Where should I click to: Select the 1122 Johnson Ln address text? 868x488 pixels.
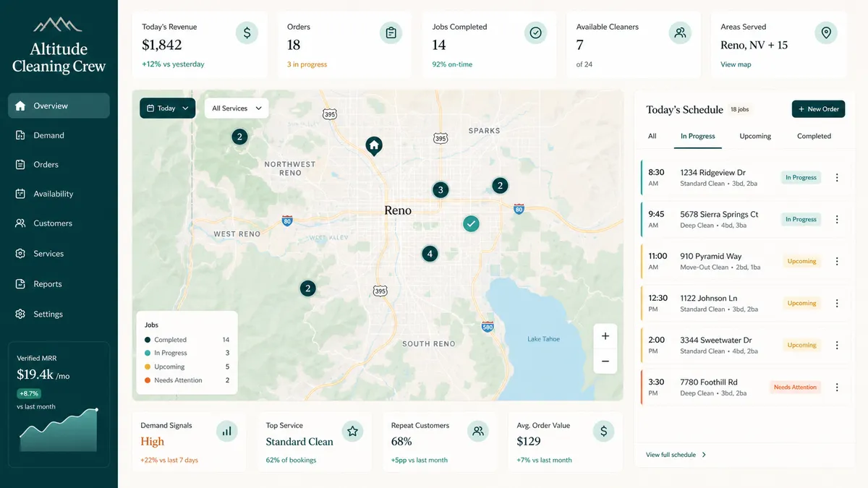709,298
